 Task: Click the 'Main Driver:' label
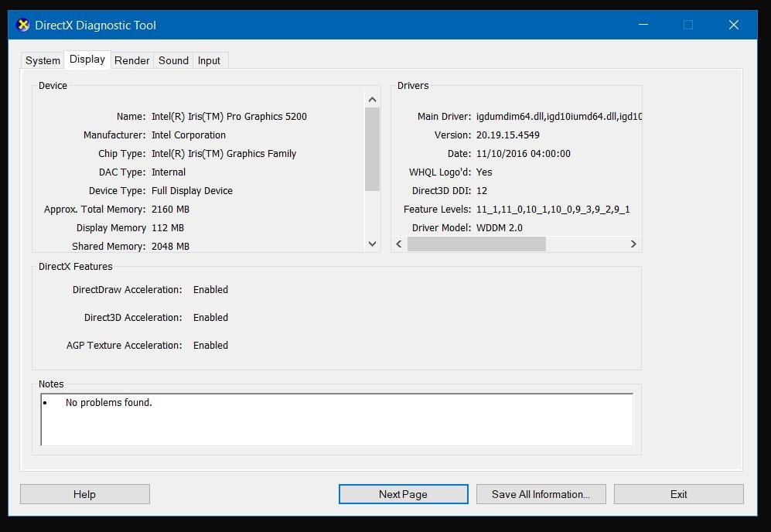[x=444, y=117]
